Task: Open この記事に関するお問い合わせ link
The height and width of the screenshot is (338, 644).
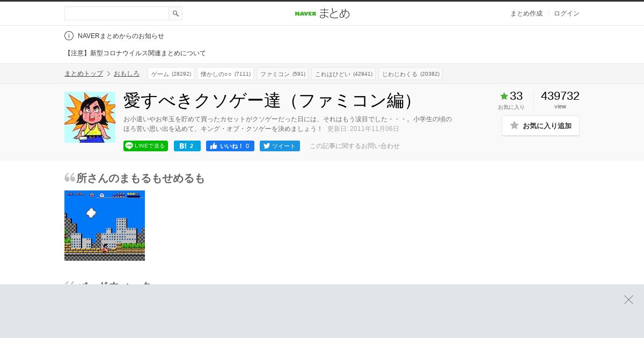Action: [355, 146]
